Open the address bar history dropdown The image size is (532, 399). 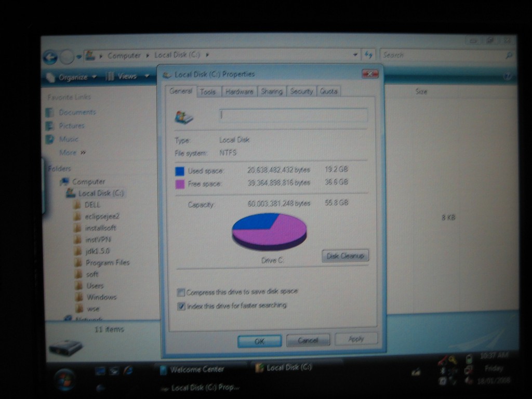(355, 55)
